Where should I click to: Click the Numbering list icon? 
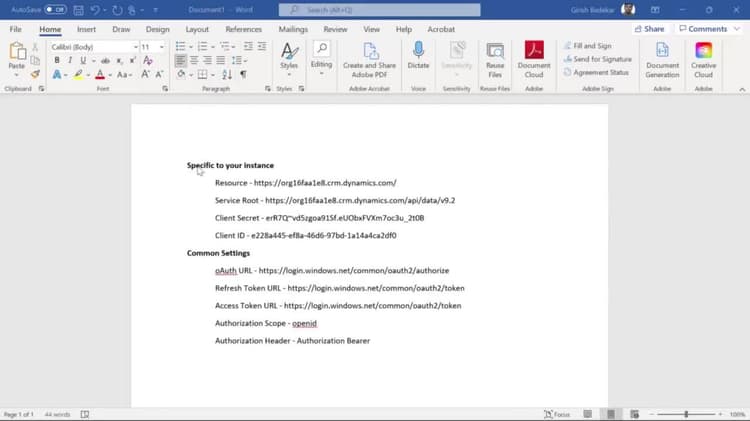202,46
